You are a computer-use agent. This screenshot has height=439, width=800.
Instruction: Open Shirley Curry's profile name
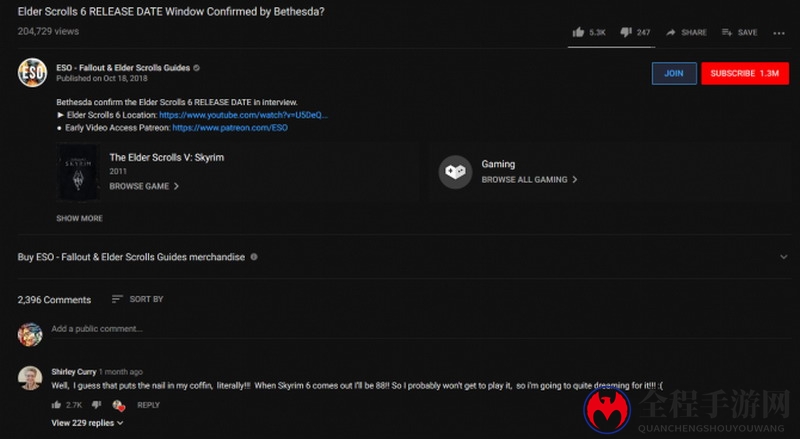pos(73,372)
